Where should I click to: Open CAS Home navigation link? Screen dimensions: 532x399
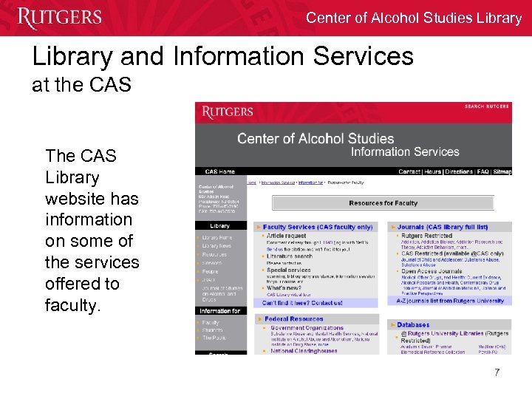click(x=220, y=171)
